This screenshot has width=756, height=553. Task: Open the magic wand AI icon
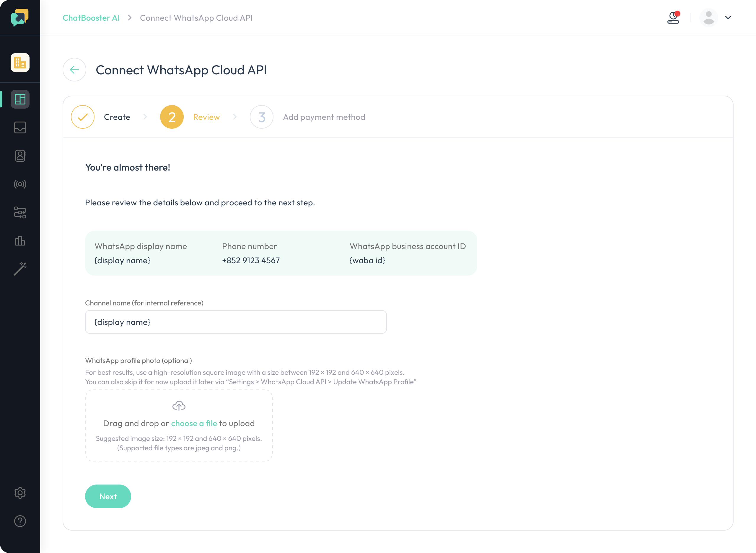click(20, 269)
